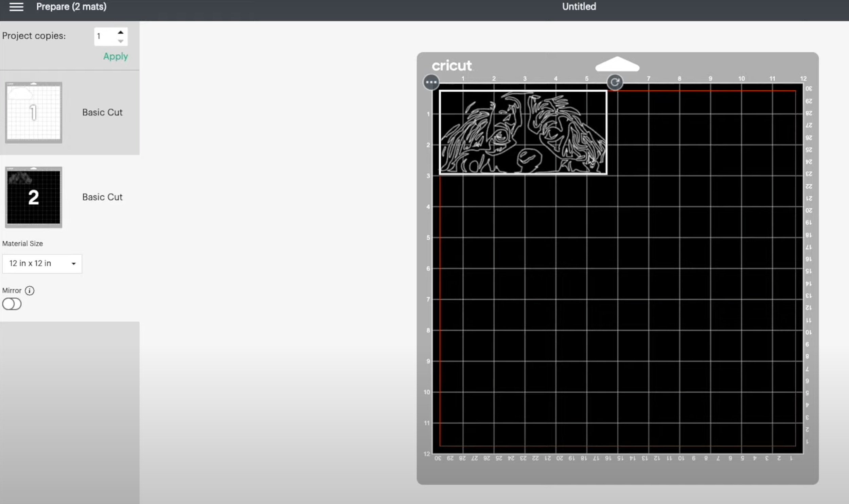Image resolution: width=849 pixels, height=504 pixels.
Task: Click the up stepper for project copies
Action: 121,32
